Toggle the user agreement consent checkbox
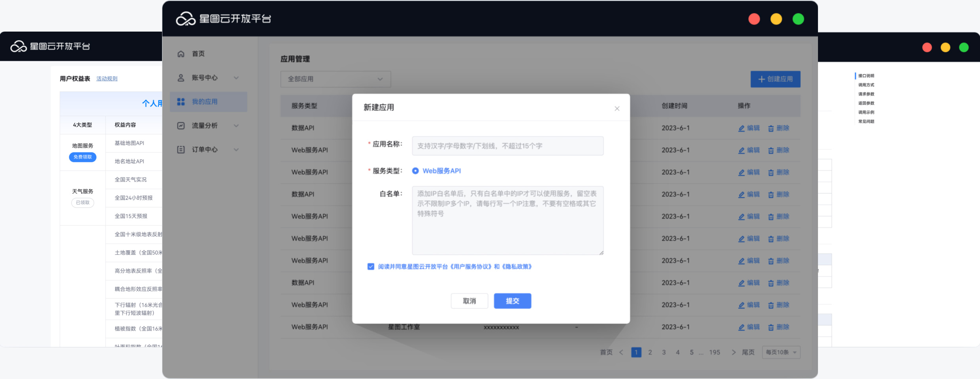 (x=371, y=266)
